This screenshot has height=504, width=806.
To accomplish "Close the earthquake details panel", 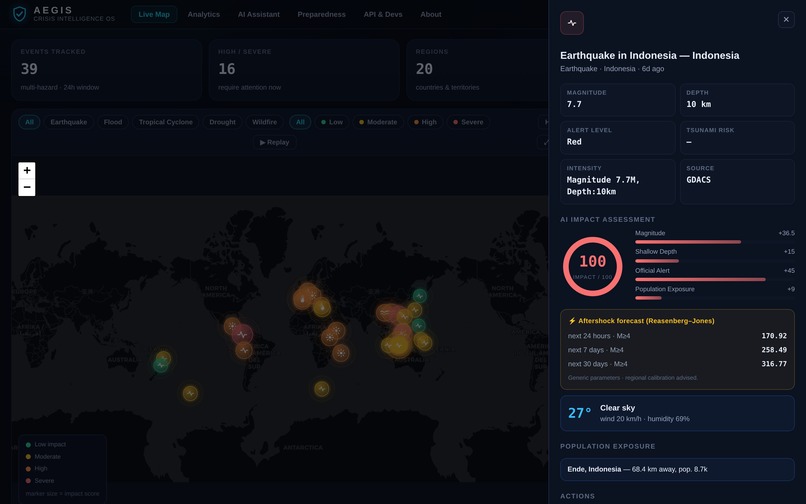I will pyautogui.click(x=786, y=20).
